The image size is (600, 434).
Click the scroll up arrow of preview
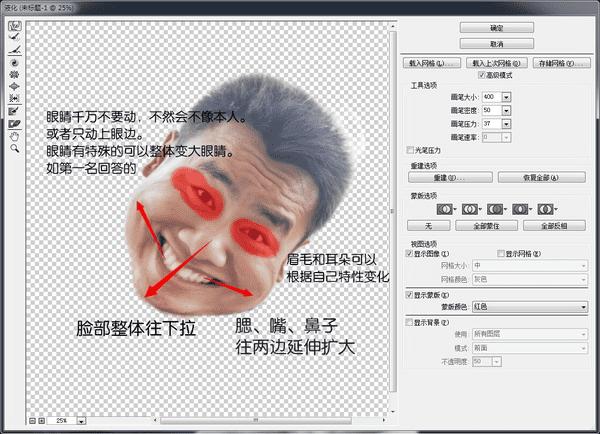coord(393,26)
